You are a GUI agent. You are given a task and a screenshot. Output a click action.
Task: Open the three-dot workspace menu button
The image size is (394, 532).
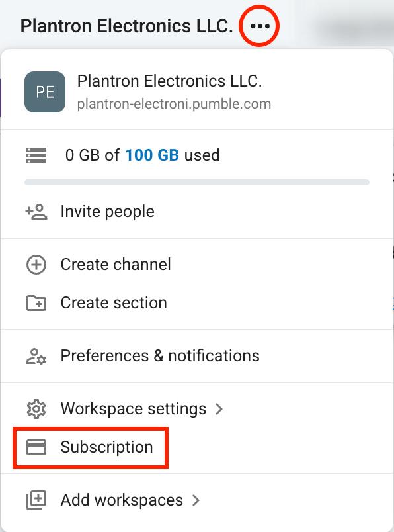point(260,26)
